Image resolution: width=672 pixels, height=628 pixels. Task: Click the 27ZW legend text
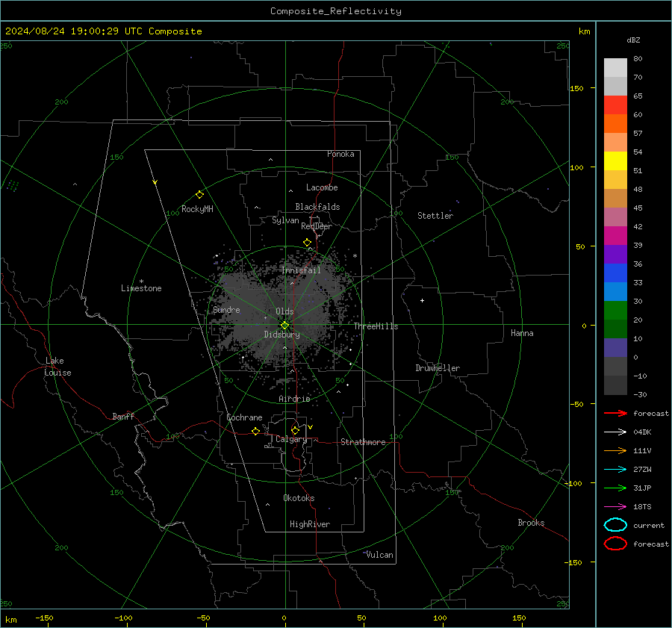point(642,470)
